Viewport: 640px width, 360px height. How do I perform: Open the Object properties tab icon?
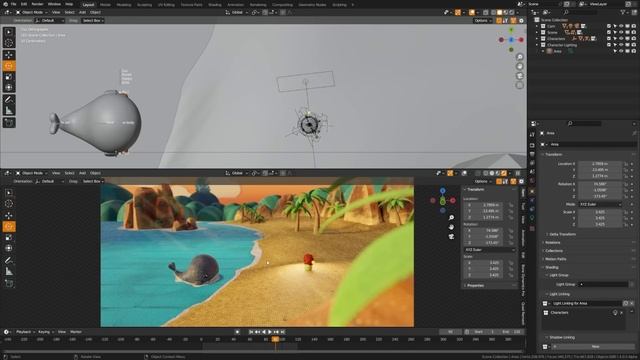click(532, 191)
